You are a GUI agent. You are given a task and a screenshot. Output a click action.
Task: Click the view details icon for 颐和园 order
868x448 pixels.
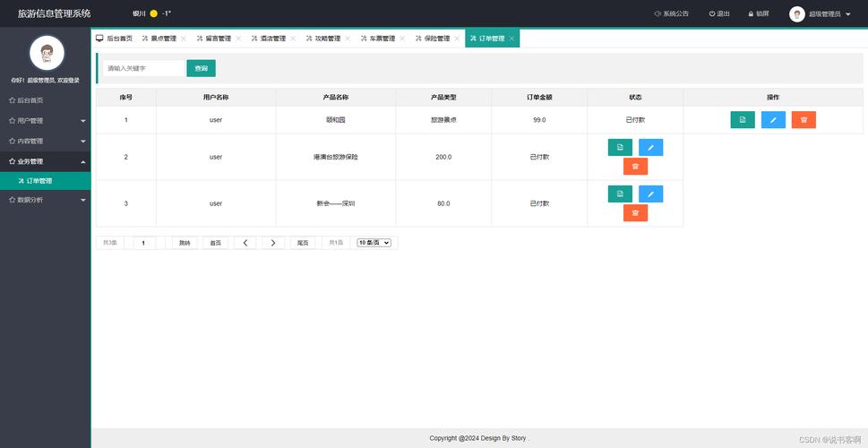click(743, 120)
